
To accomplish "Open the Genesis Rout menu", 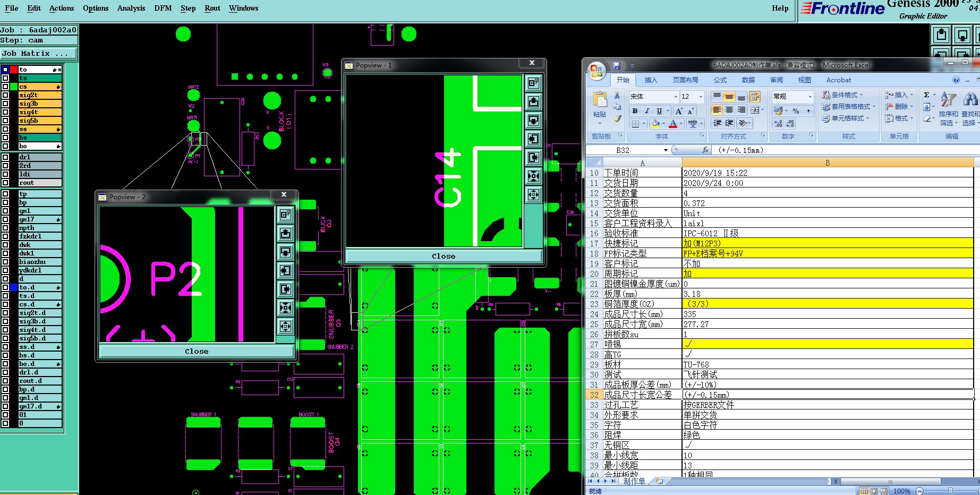I will [212, 8].
